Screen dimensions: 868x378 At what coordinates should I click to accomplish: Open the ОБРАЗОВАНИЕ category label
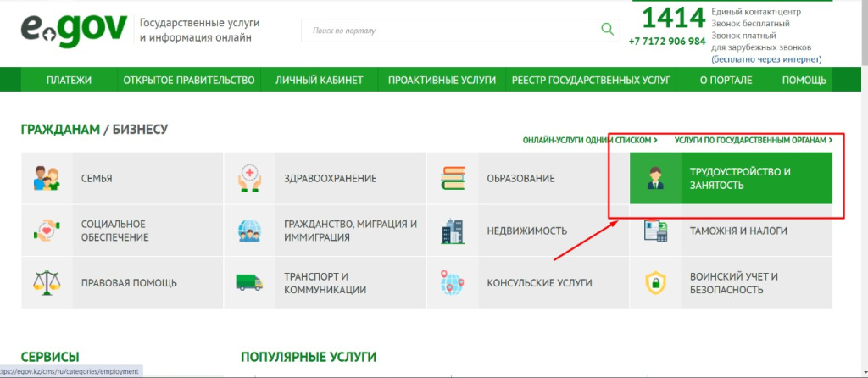click(520, 179)
